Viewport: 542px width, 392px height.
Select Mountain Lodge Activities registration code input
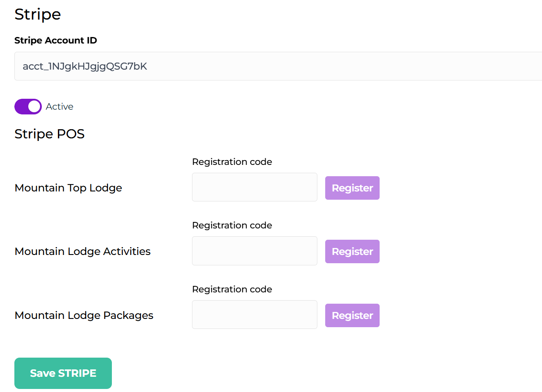pyautogui.click(x=254, y=251)
